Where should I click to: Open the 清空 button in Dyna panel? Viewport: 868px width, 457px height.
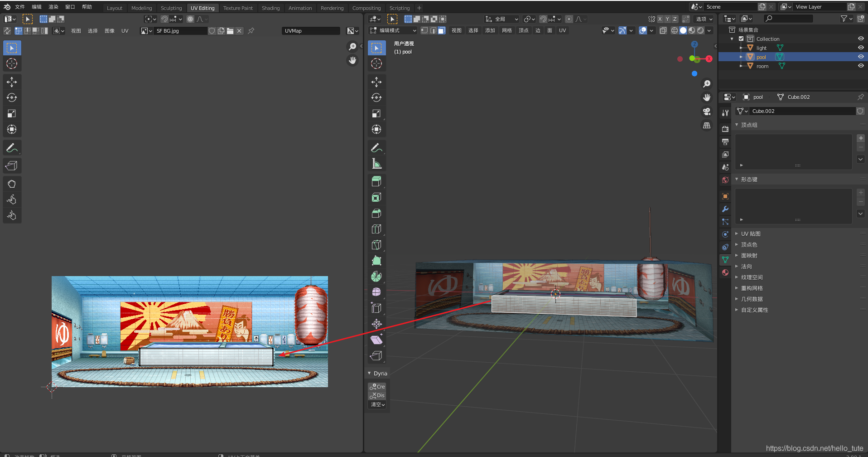click(x=377, y=404)
